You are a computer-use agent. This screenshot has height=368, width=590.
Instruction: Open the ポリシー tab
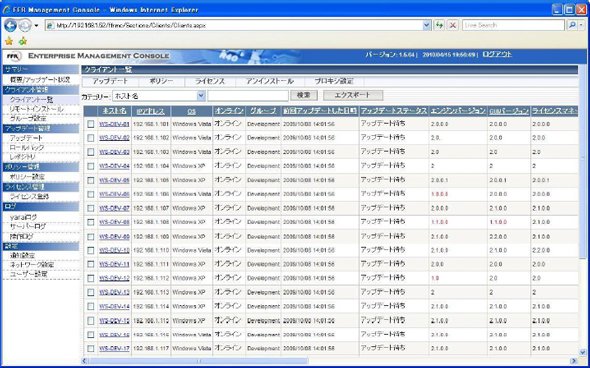click(x=161, y=81)
